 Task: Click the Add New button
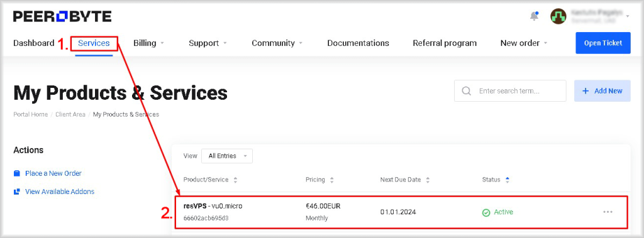(602, 90)
